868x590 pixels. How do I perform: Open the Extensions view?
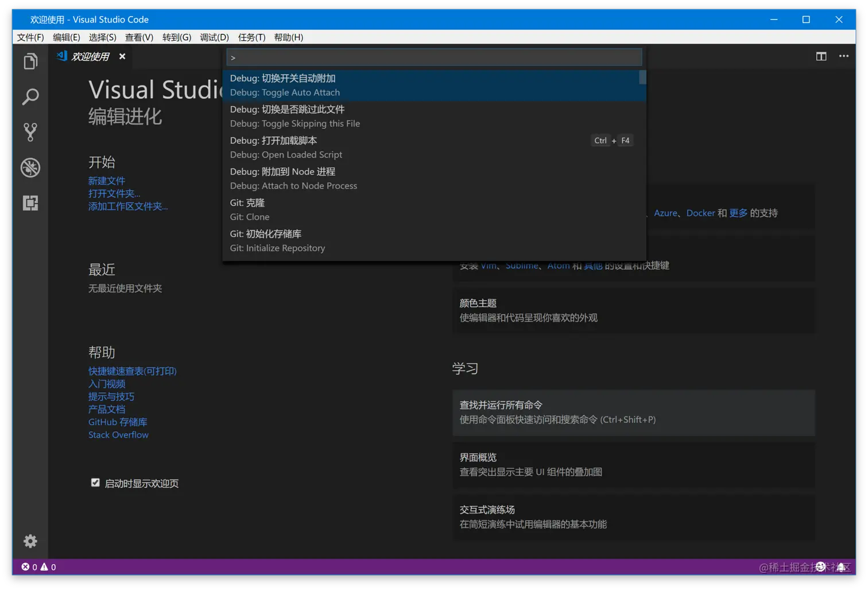tap(30, 203)
